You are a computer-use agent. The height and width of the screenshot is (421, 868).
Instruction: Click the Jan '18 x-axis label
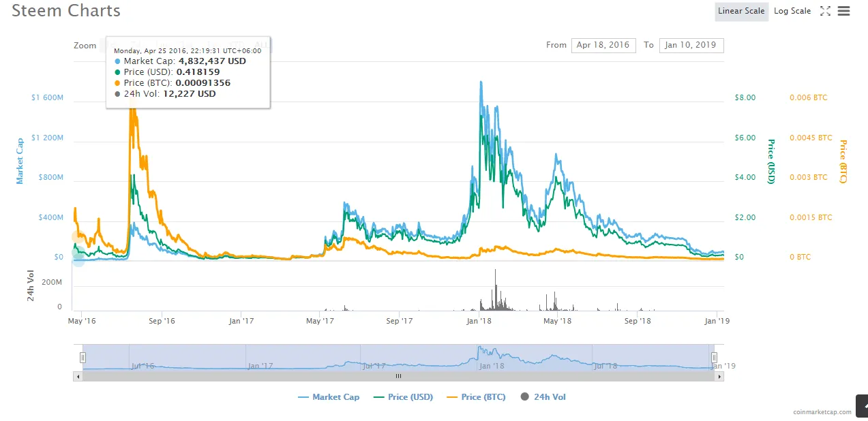(479, 320)
